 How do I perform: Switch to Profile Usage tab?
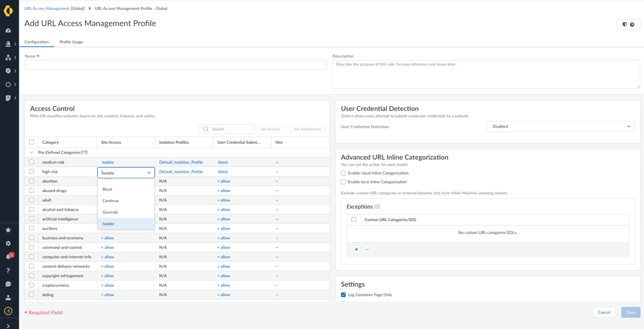[71, 42]
